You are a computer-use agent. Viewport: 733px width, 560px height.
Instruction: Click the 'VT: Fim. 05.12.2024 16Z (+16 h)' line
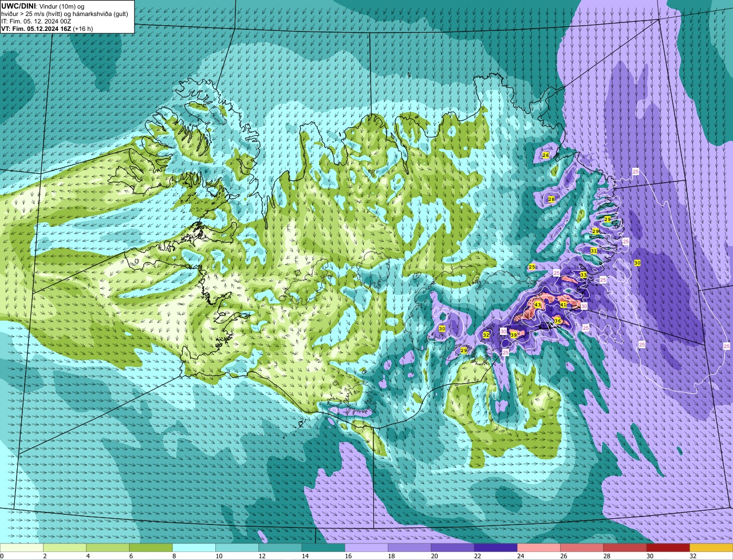[x=47, y=29]
